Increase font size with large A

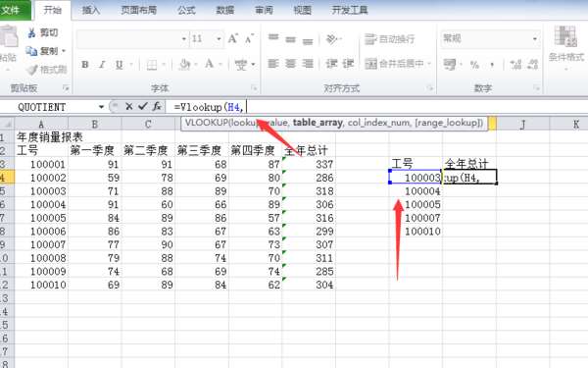(233, 38)
